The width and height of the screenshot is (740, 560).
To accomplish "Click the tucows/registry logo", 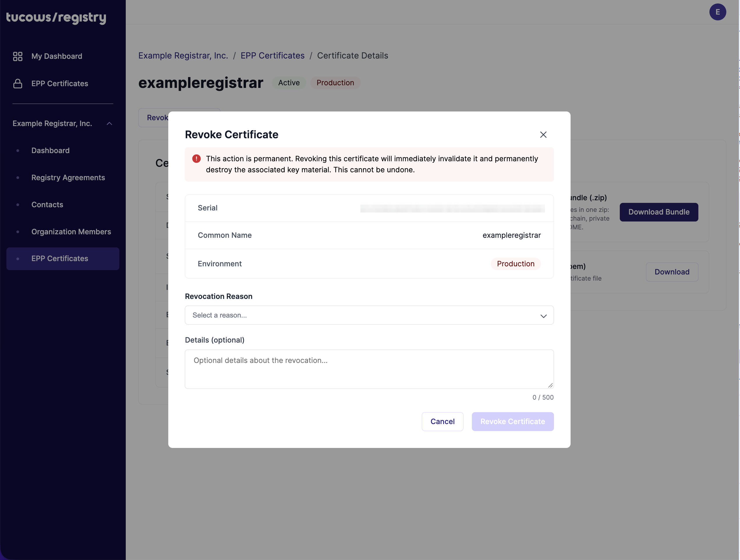I will [x=56, y=17].
